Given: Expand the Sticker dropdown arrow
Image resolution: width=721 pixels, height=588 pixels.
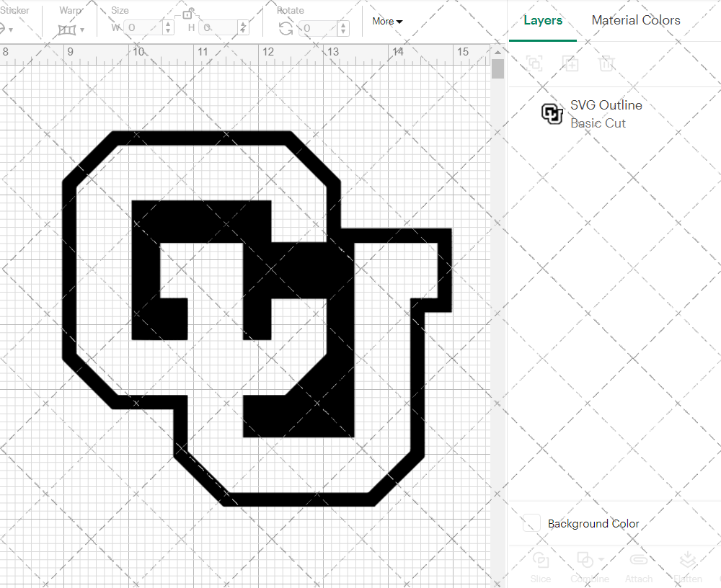Looking at the screenshot, I should tap(11, 30).
